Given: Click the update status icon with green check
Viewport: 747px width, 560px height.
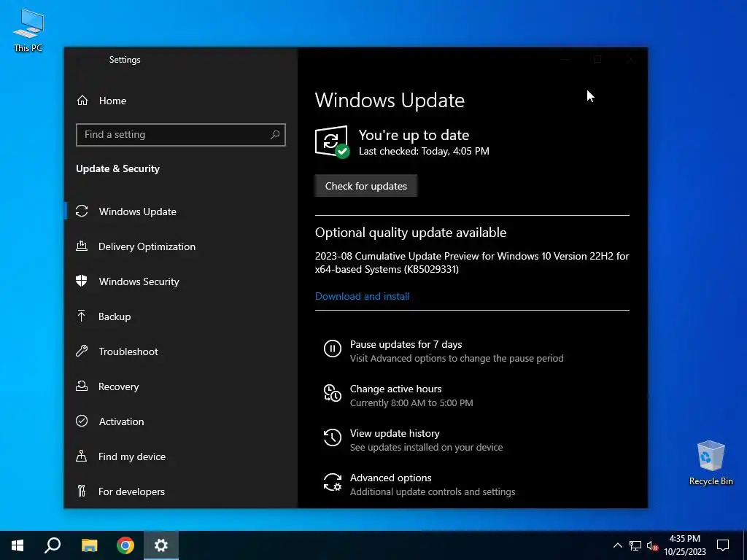Looking at the screenshot, I should point(332,142).
